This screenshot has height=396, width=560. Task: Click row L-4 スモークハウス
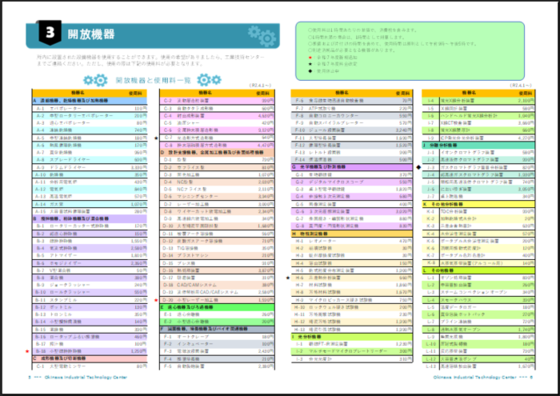click(479, 300)
